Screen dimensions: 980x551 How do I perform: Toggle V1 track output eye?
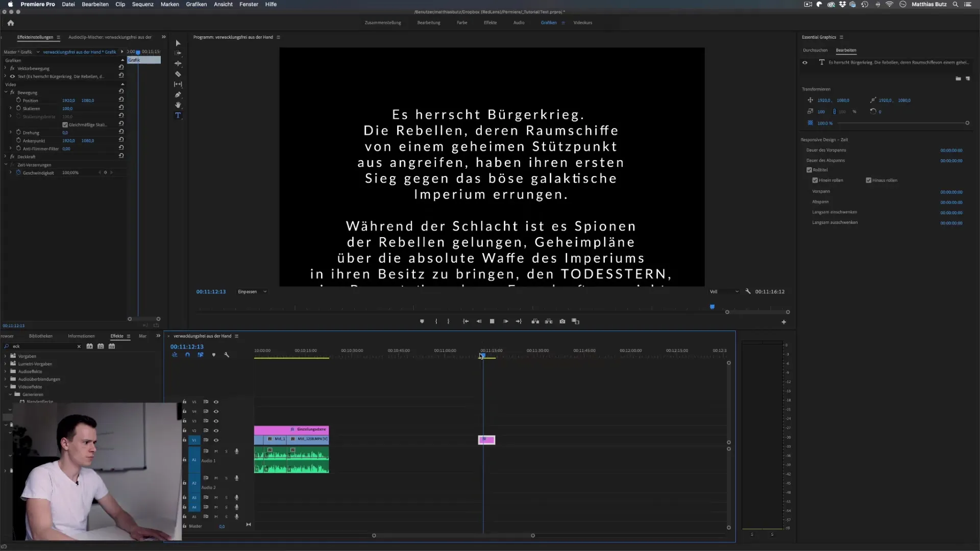tap(216, 440)
